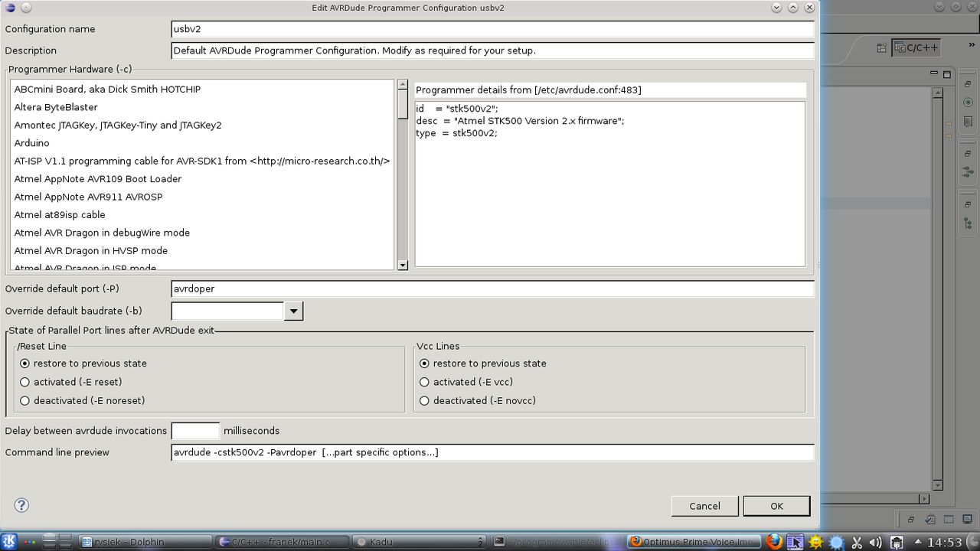Select Reset Line restore to previous state
This screenshot has height=551, width=980.
24,364
